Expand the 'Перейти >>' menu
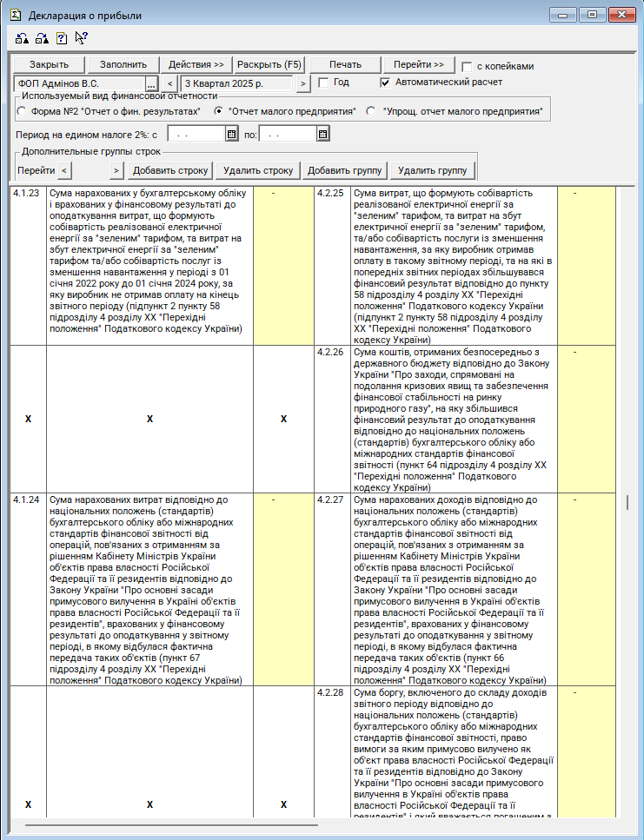 click(x=419, y=65)
